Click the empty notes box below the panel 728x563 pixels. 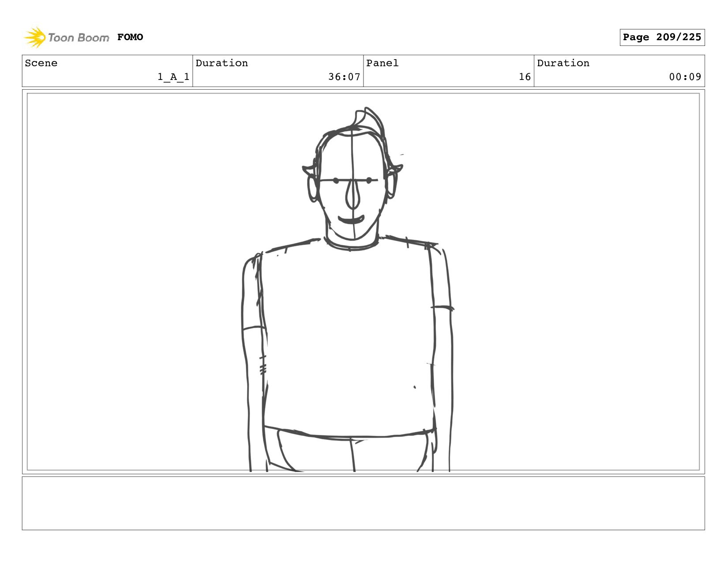coord(363,503)
